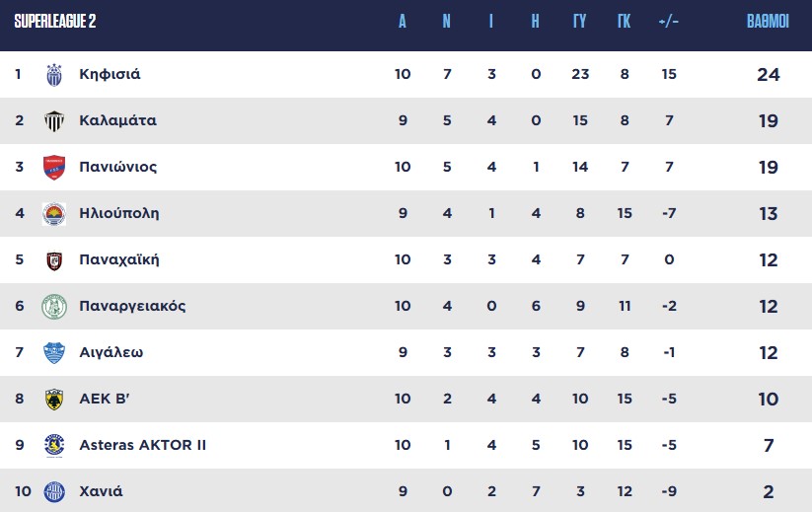Open the Πανιώνιος team name link
The height and width of the screenshot is (512, 812).
point(117,167)
